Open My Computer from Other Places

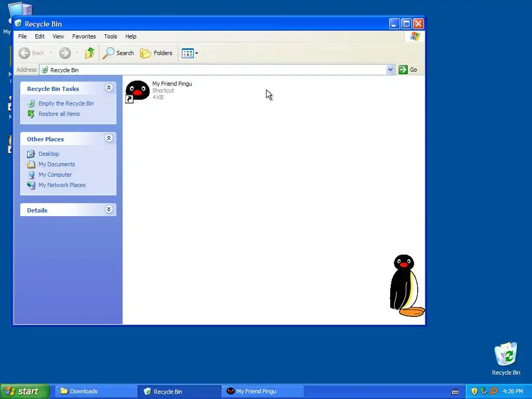point(55,175)
